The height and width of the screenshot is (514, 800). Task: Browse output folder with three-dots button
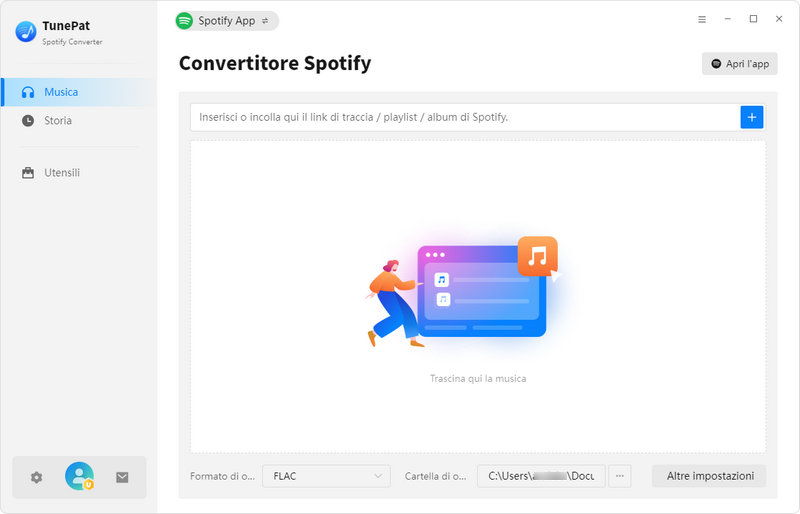coord(619,476)
